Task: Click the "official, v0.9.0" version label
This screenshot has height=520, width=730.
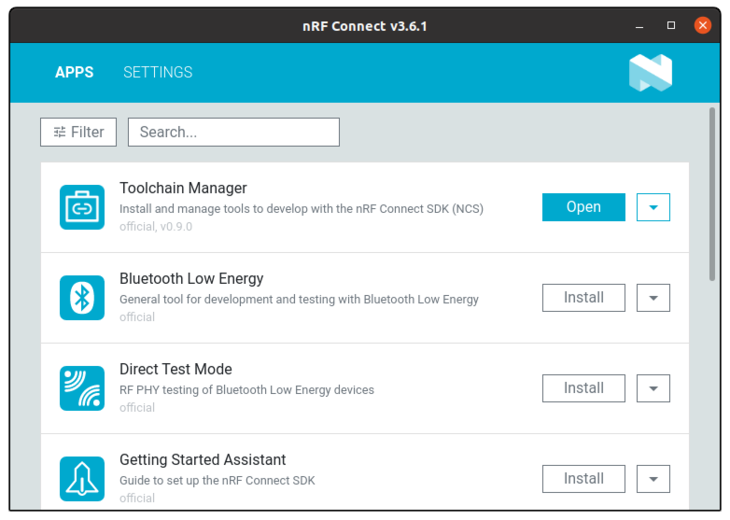Action: click(x=156, y=227)
